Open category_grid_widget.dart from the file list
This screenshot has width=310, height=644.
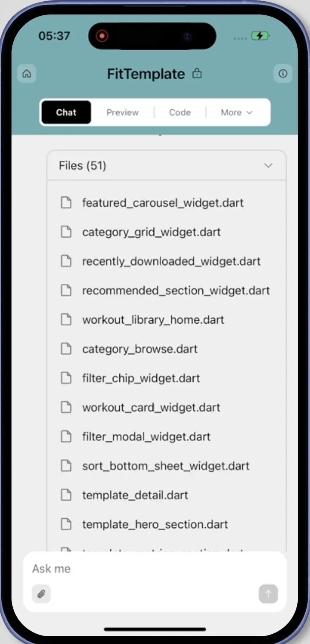tap(151, 232)
